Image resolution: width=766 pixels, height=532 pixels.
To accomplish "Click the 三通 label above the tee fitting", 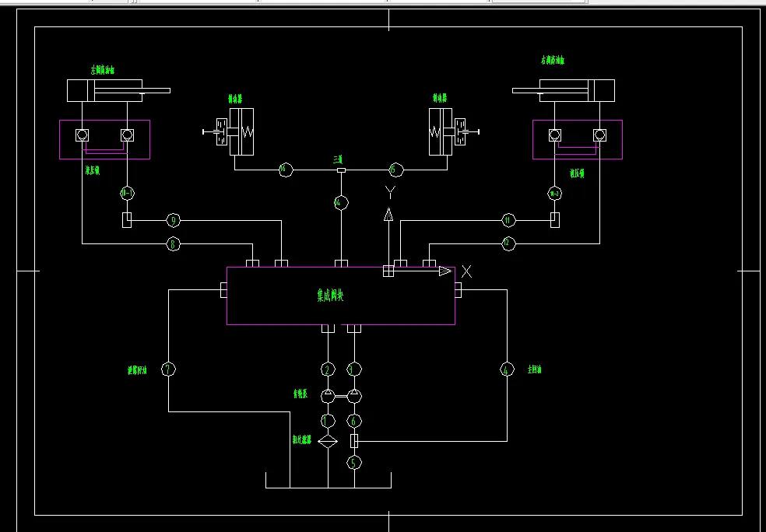I will click(338, 159).
